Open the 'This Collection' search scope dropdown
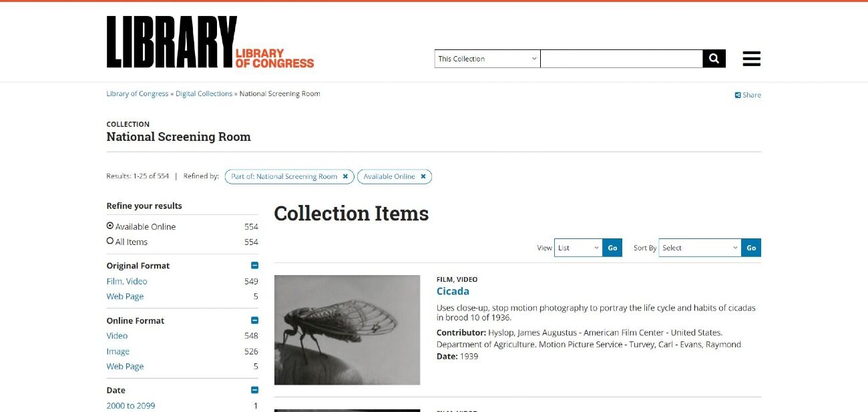Viewport: 868px width, 412px height. tap(487, 59)
